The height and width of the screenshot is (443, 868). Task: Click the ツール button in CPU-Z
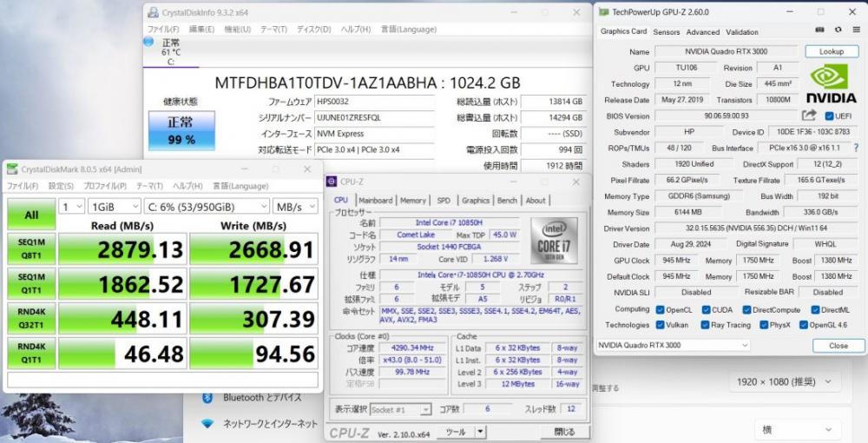click(456, 432)
